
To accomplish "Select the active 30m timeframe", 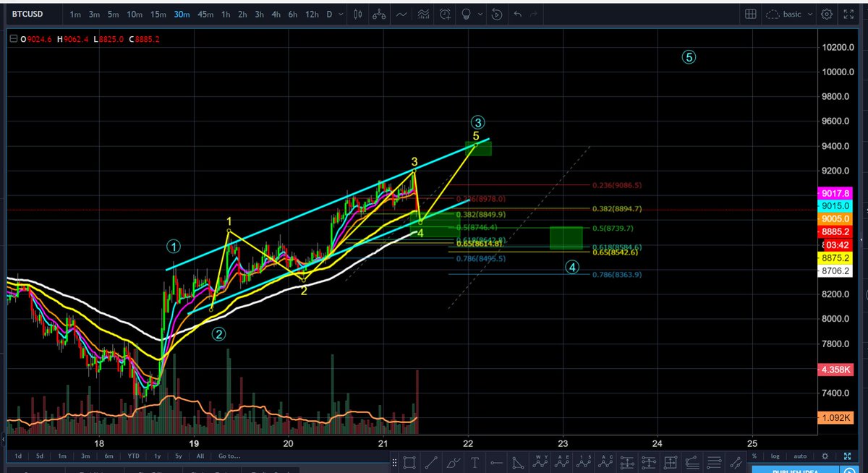I will click(x=182, y=14).
